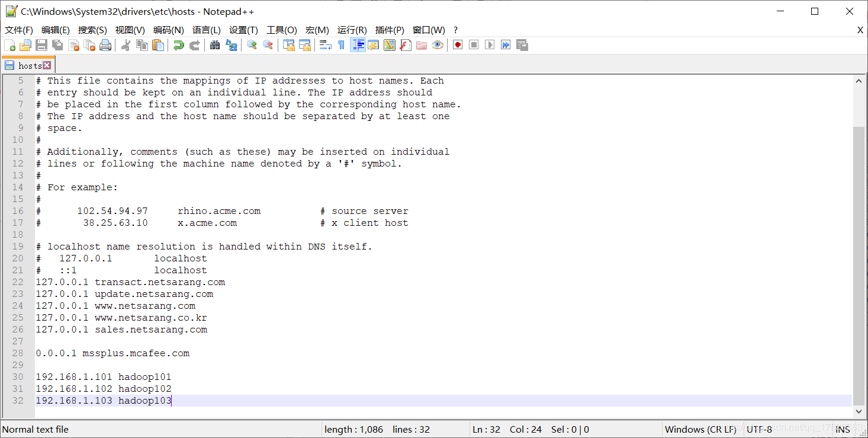Click the '127.0.0.1 transact.netsarang.com' line
Screen dimensions: 868x438
(130, 282)
